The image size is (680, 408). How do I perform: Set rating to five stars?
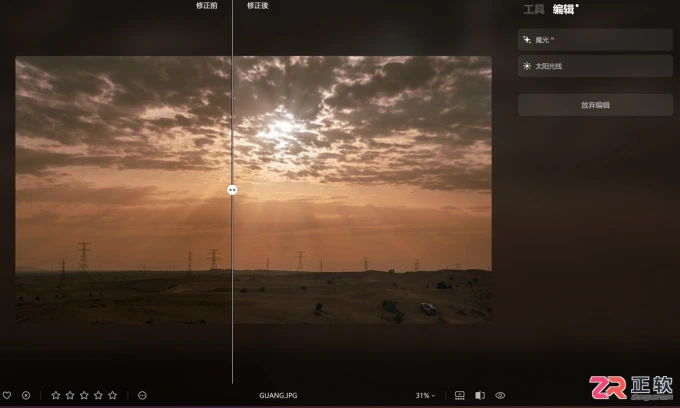tap(113, 395)
